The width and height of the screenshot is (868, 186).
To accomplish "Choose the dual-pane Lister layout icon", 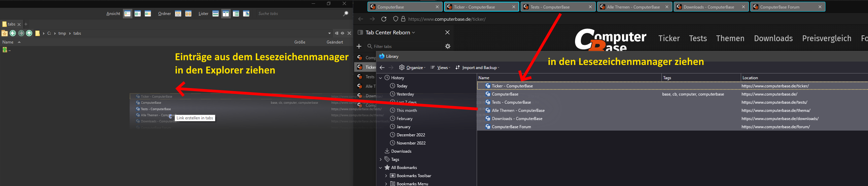I will 226,14.
